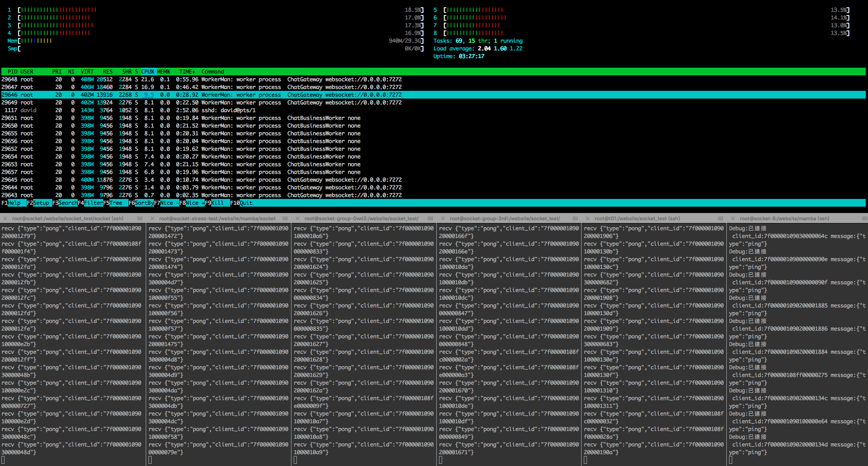This screenshot has width=868, height=466.
Task: Select ChatGateway row PID 29643
Action: pos(434,195)
